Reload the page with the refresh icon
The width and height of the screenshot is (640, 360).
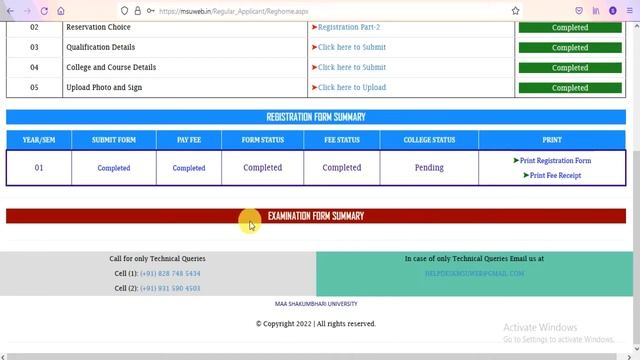[x=44, y=11]
